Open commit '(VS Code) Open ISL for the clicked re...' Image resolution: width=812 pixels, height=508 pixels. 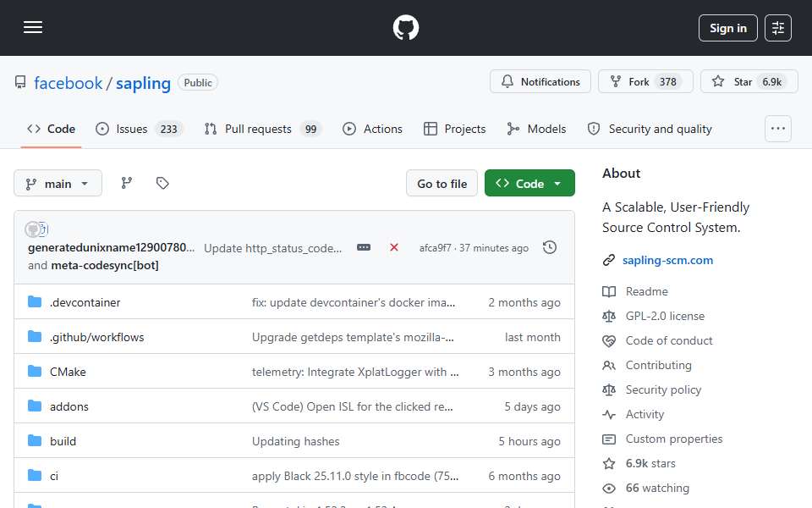(x=352, y=406)
